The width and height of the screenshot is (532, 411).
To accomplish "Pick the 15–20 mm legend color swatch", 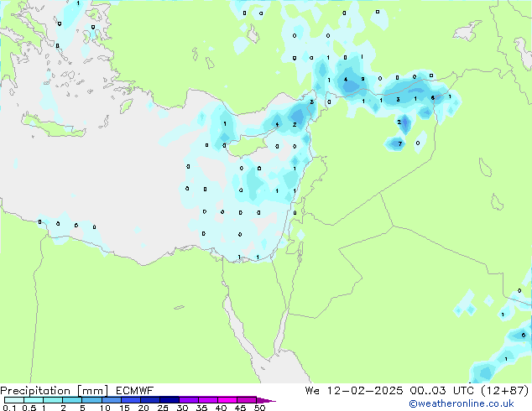I will click(x=131, y=400).
